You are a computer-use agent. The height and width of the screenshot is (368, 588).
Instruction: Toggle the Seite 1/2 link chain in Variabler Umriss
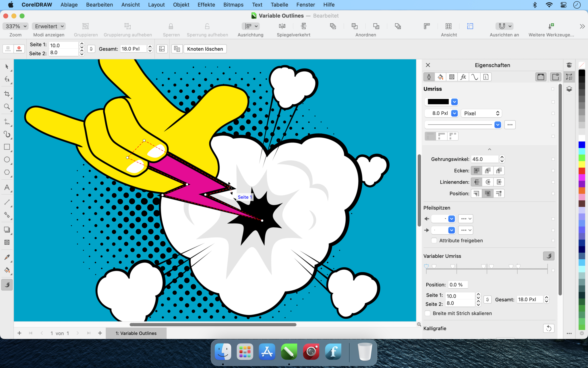488,299
